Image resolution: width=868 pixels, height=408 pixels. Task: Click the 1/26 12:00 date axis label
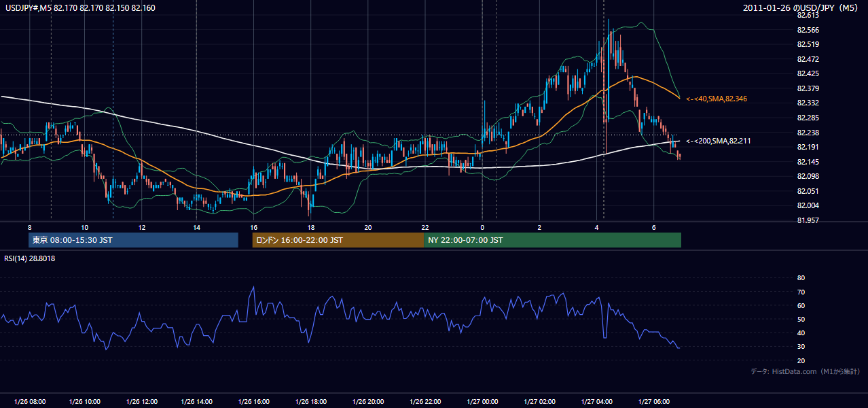point(142,401)
